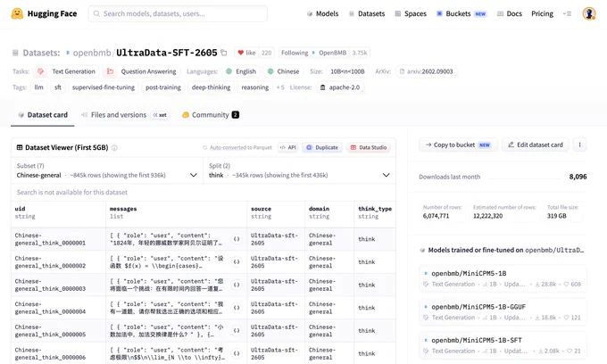The width and height of the screenshot is (607, 364).
Task: Open Docs in top navigation
Action: (x=510, y=13)
